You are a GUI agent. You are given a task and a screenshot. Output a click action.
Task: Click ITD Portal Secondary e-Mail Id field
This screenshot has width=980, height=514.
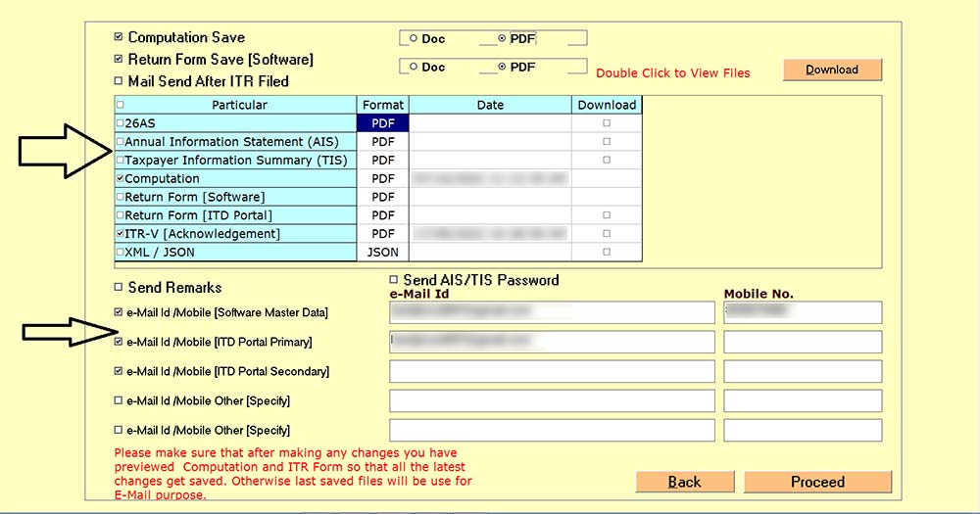(552, 372)
